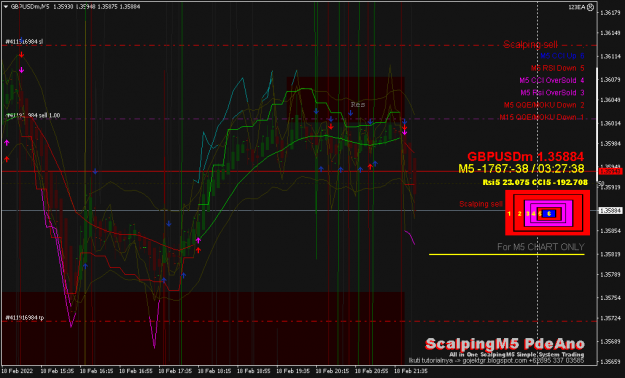Click the 10 Feb 18:55 time axis label
Image resolution: width=625 pixels, height=378 pixels.
coord(254,371)
